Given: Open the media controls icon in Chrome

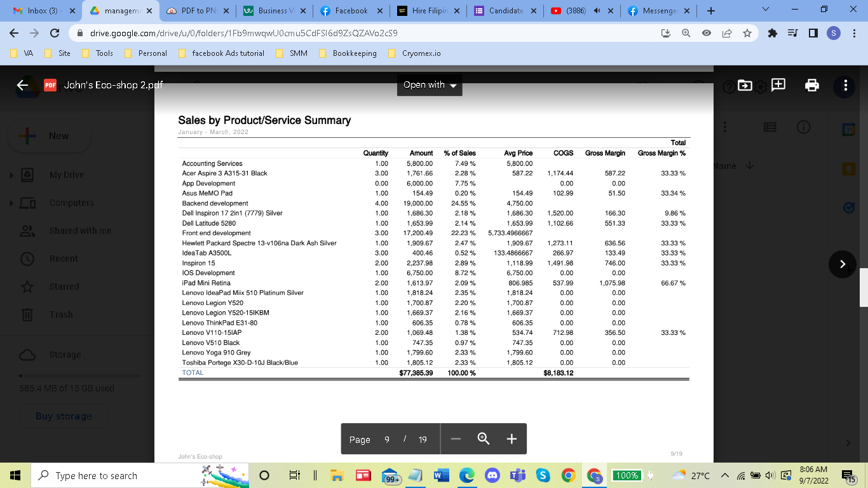Looking at the screenshot, I should click(793, 33).
